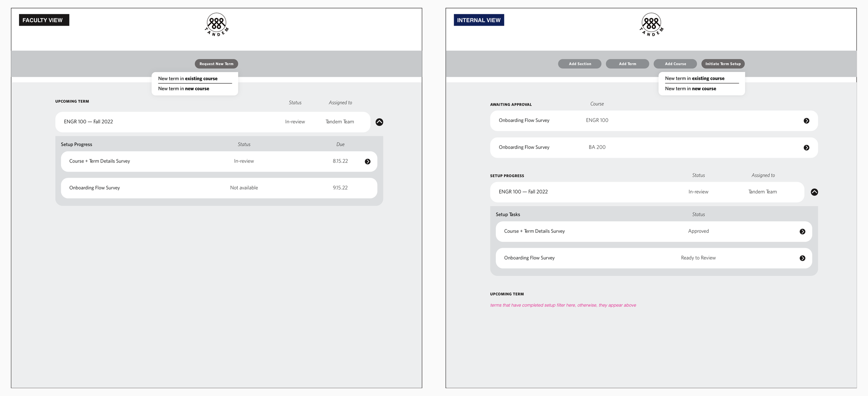The width and height of the screenshot is (868, 396).
Task: Open Course + Term Details Survey arrow, faculty view
Action: (x=367, y=162)
